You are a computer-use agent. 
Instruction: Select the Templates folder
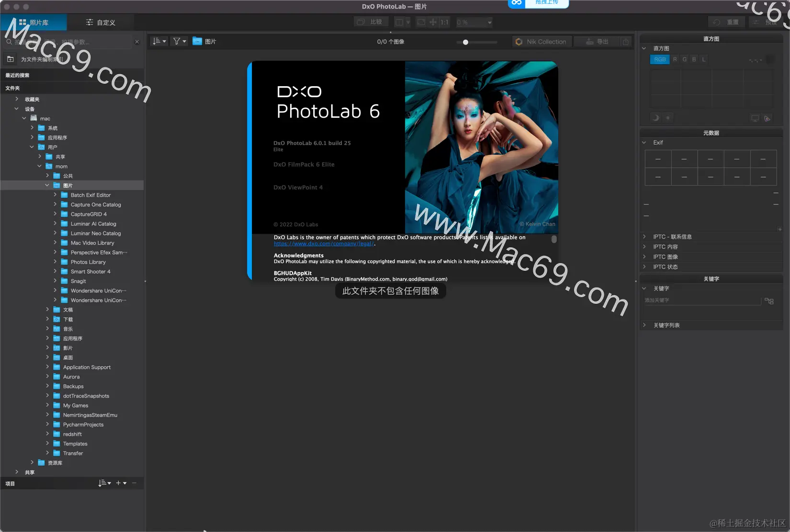point(75,444)
